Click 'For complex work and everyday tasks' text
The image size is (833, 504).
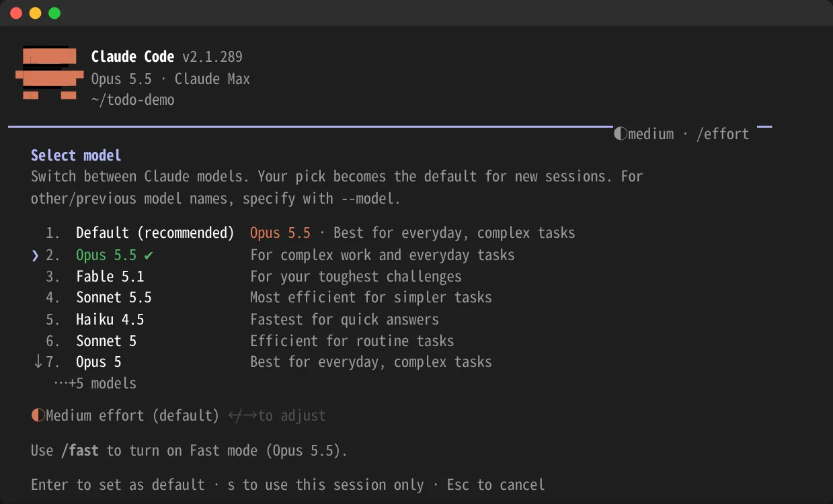tap(383, 255)
